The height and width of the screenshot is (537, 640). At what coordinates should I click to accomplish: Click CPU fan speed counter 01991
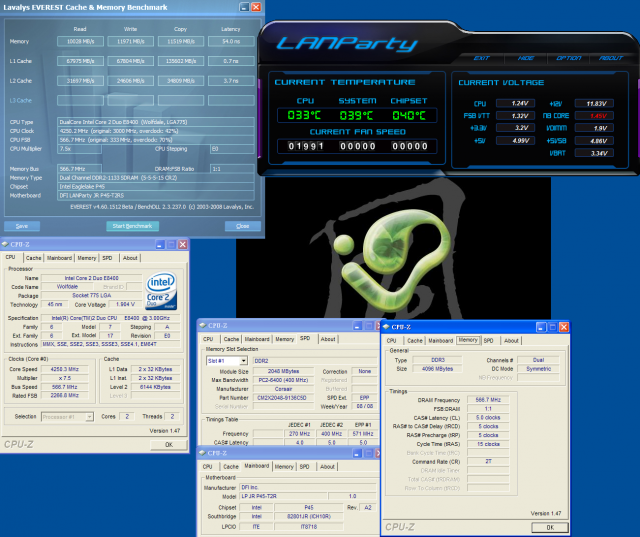tap(306, 146)
